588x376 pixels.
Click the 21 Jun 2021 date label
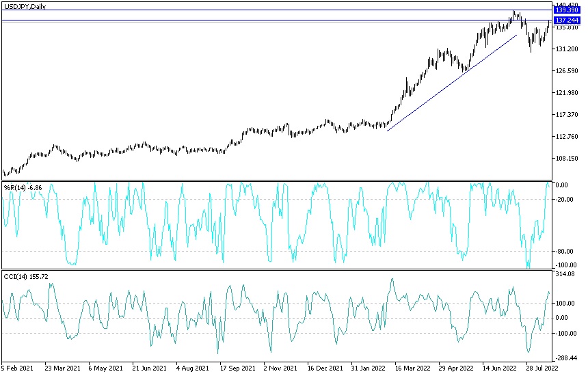(x=149, y=368)
